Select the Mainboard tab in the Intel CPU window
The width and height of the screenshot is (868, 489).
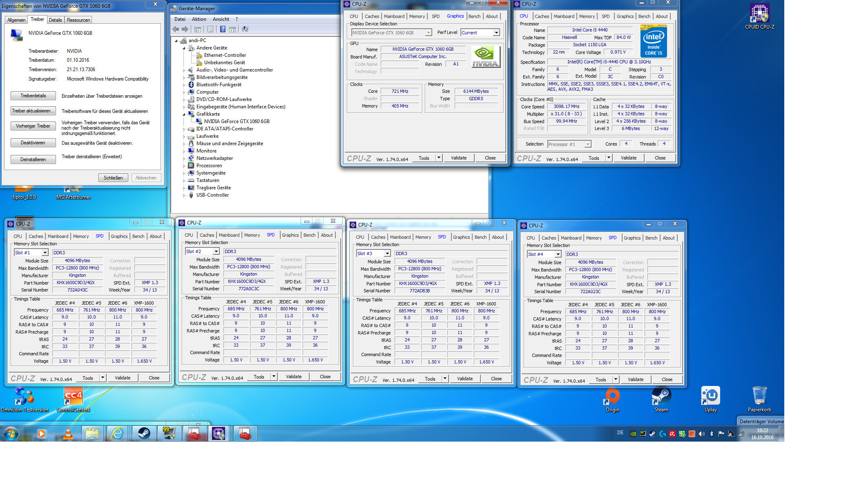click(564, 16)
